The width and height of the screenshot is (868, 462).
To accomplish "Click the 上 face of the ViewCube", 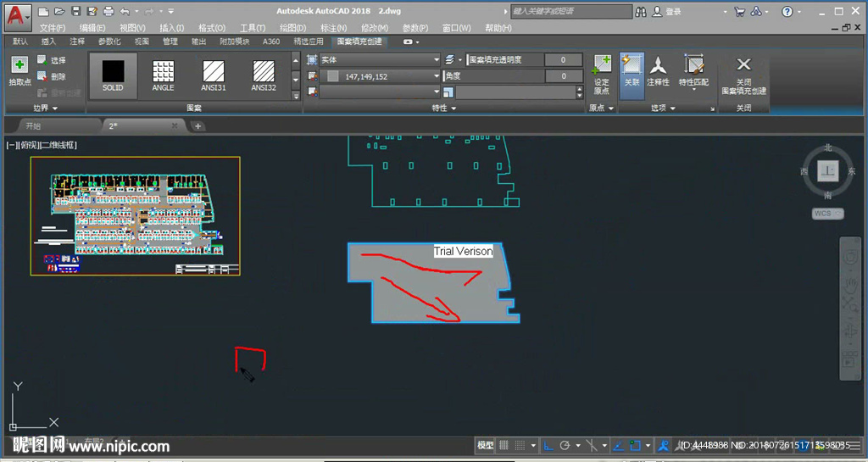I will [x=827, y=171].
